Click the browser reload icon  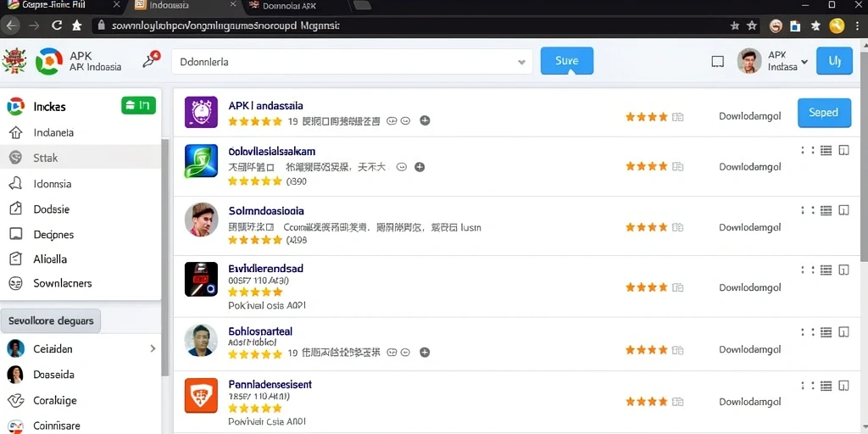[x=57, y=25]
